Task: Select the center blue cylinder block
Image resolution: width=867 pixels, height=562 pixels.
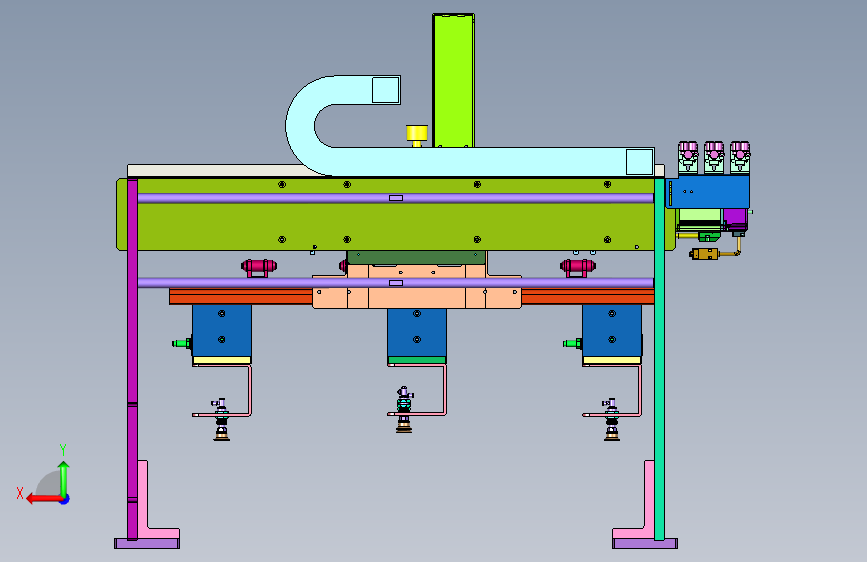Action: 417,332
